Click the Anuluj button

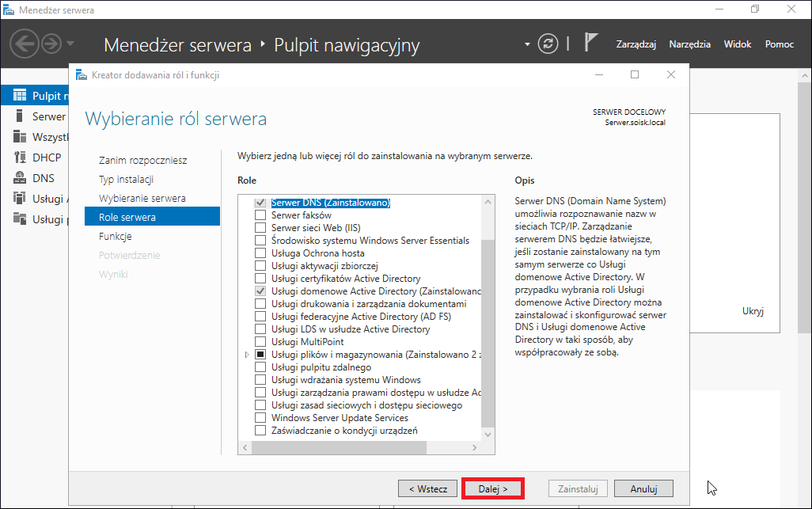pyautogui.click(x=643, y=488)
